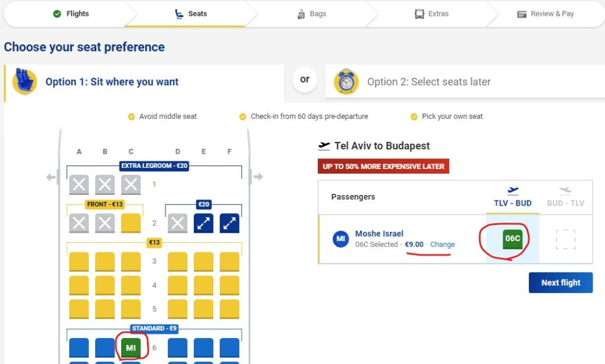Select yellow seat 3D
The width and height of the screenshot is (605, 364).
[x=178, y=261]
